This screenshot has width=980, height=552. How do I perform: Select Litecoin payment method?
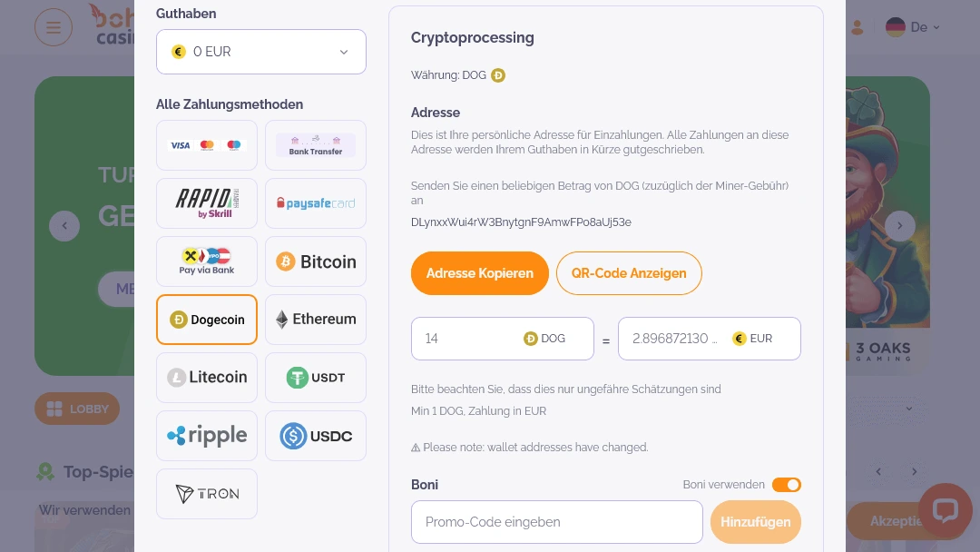[x=207, y=378]
